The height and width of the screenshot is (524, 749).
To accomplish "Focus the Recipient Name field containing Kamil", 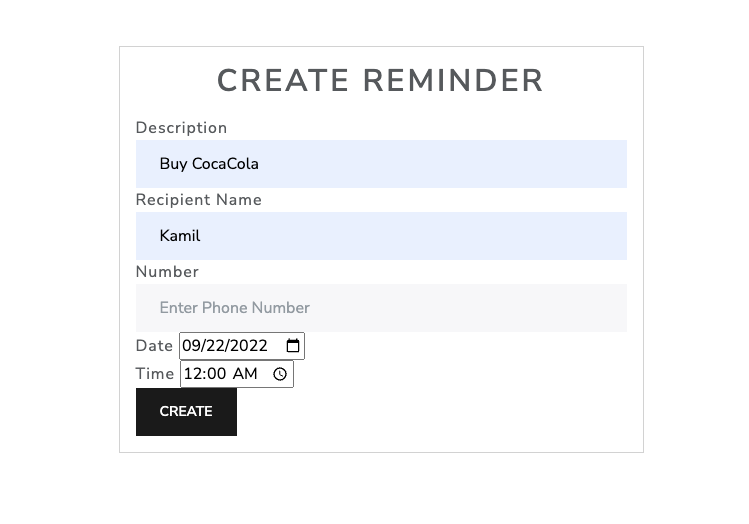I will click(x=381, y=236).
